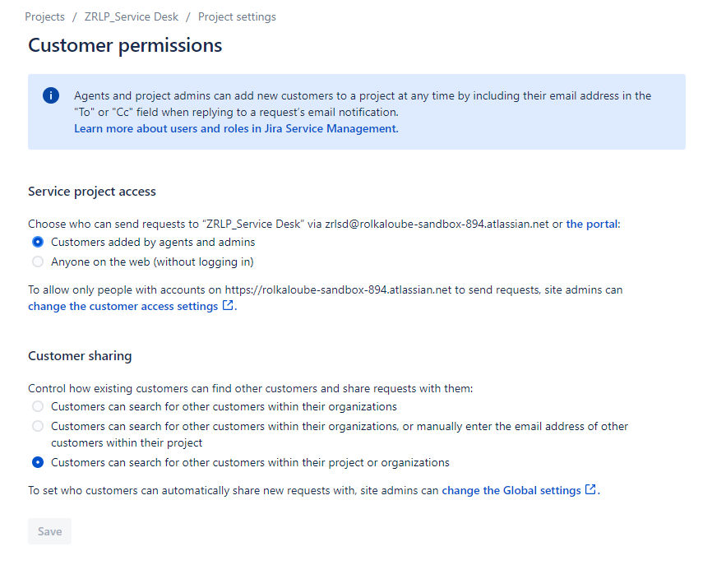This screenshot has height=588, width=726.
Task: Navigate to the Projects breadcrumb
Action: tap(44, 16)
